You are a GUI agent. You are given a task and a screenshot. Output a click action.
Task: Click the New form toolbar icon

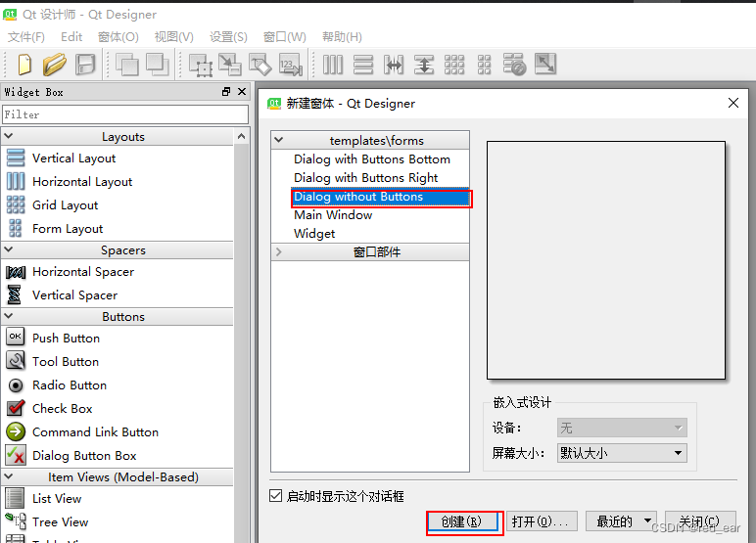[x=24, y=65]
